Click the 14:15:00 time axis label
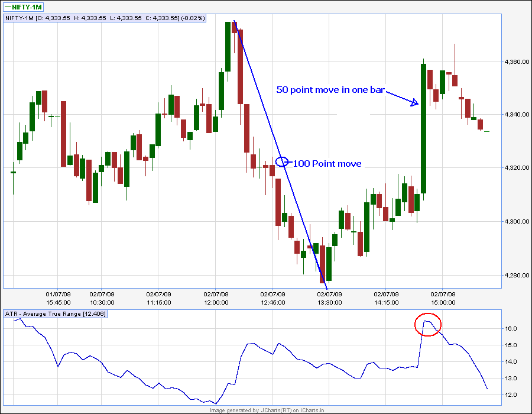 [x=386, y=302]
